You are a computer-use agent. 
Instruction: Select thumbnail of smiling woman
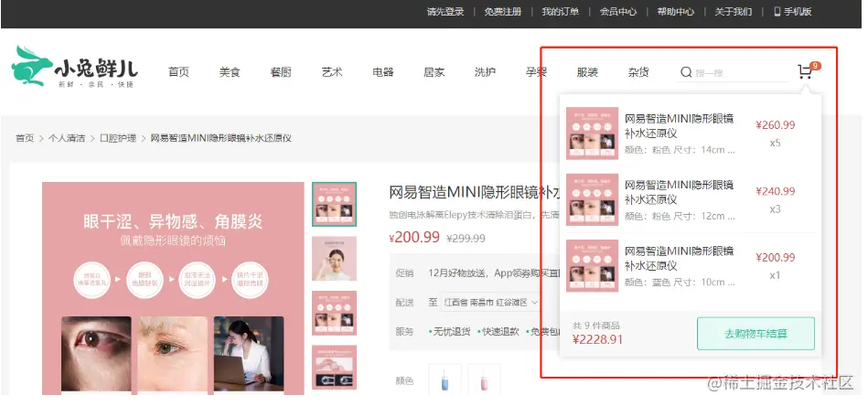tap(335, 259)
